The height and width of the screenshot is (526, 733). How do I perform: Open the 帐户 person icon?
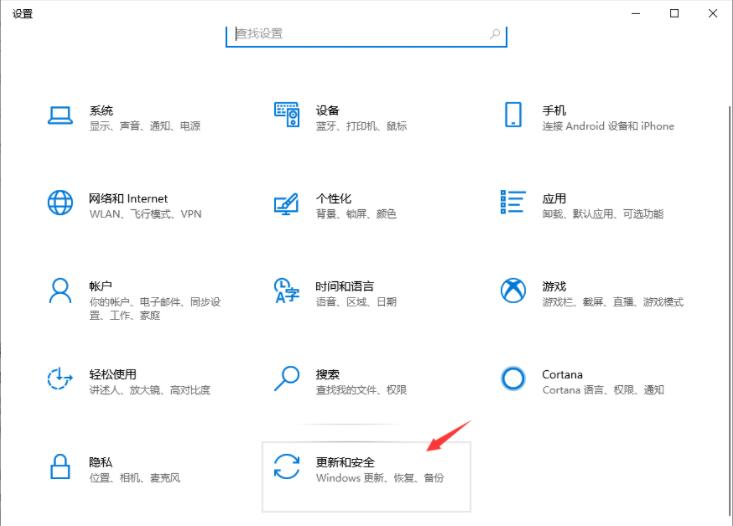point(60,291)
